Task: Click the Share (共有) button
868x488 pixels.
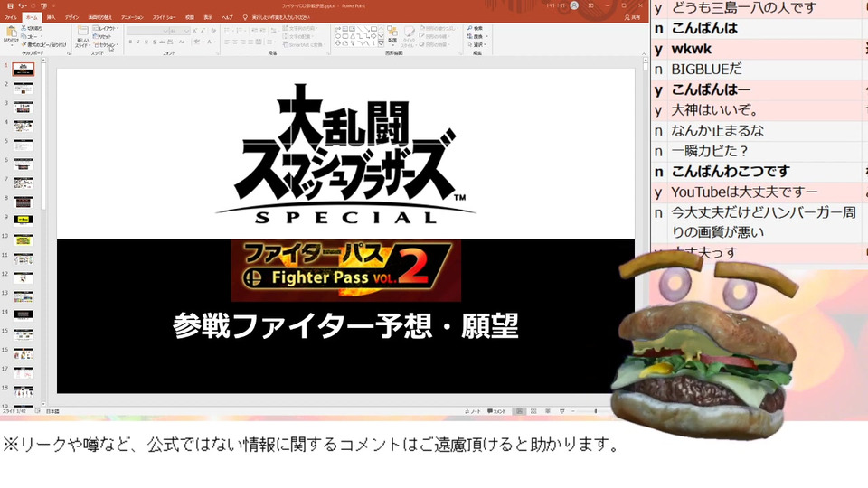Action: pyautogui.click(x=633, y=18)
